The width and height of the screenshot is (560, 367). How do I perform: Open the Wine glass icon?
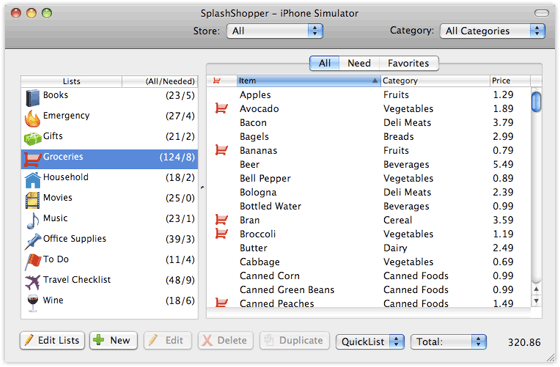pos(32,303)
